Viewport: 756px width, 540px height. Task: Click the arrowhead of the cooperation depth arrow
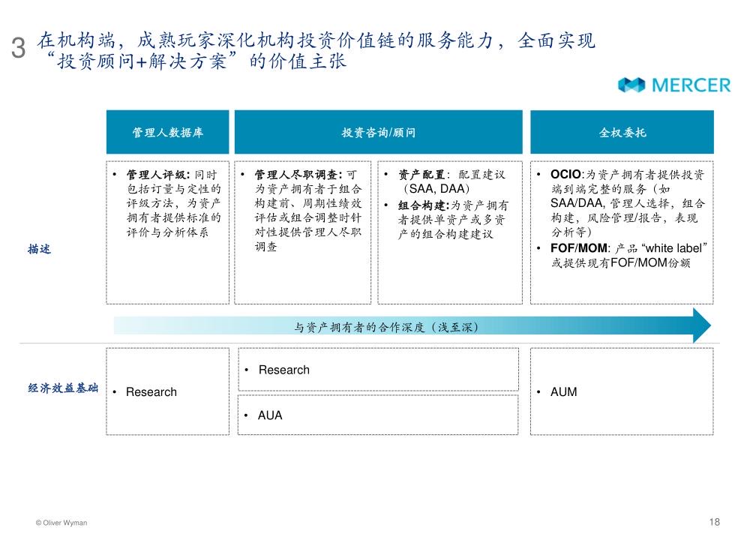[x=700, y=326]
